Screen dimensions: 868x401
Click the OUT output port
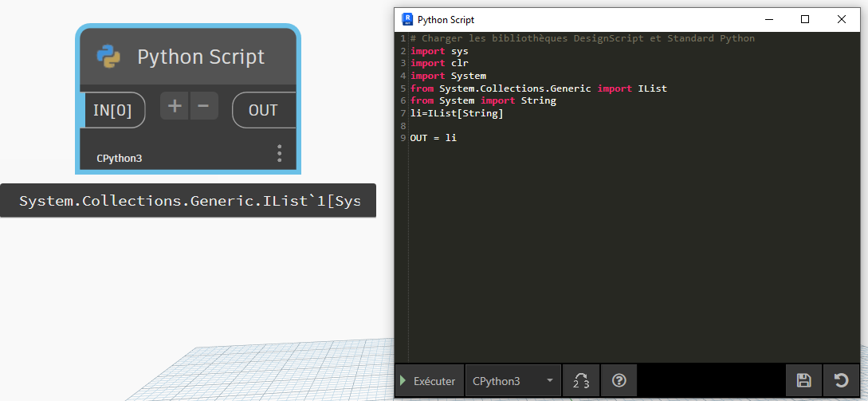pyautogui.click(x=263, y=110)
